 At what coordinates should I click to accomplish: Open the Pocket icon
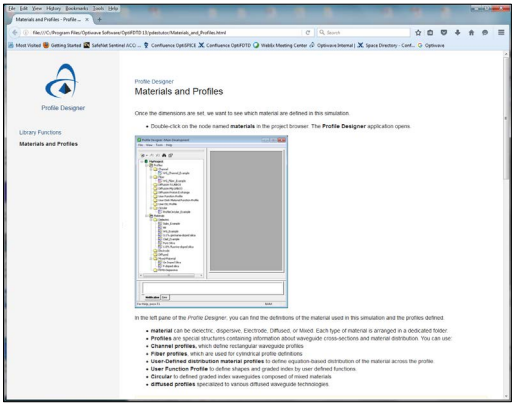click(444, 33)
